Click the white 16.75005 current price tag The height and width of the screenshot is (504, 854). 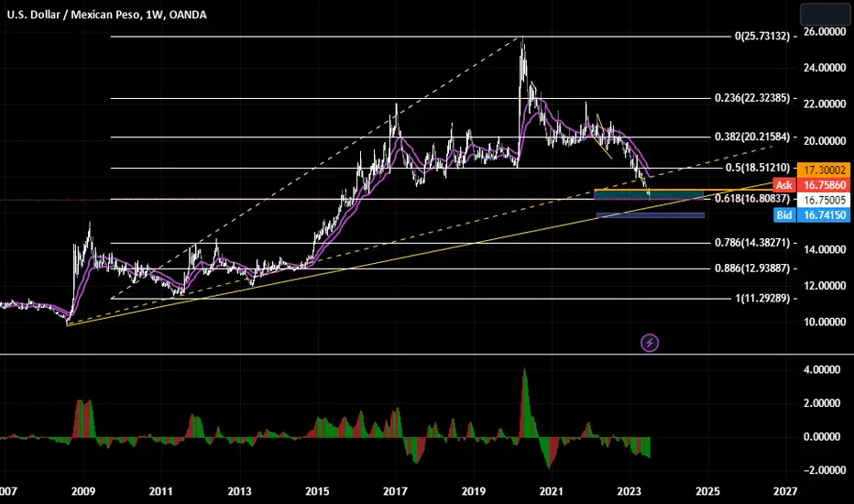point(823,200)
